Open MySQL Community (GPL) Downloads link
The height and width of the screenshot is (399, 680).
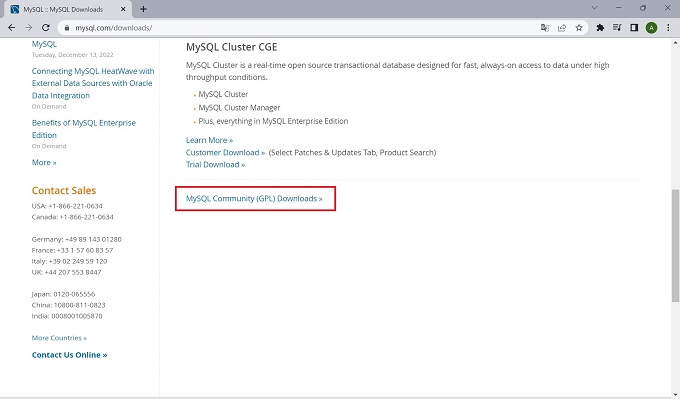click(254, 199)
